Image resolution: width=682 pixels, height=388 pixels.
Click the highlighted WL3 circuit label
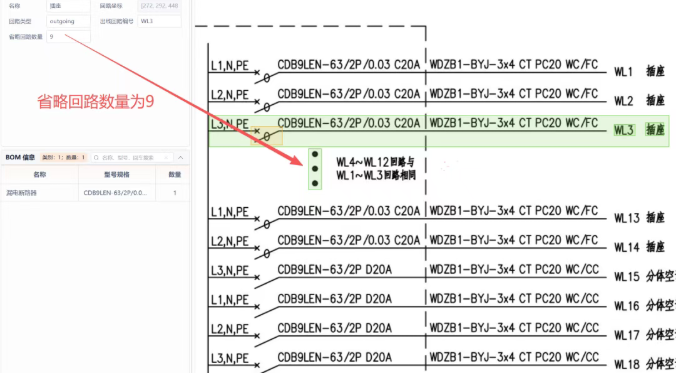(x=624, y=130)
